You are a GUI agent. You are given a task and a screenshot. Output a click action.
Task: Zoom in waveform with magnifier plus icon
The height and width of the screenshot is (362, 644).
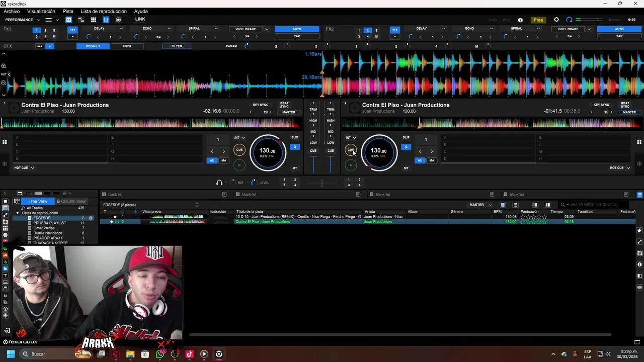[4, 66]
